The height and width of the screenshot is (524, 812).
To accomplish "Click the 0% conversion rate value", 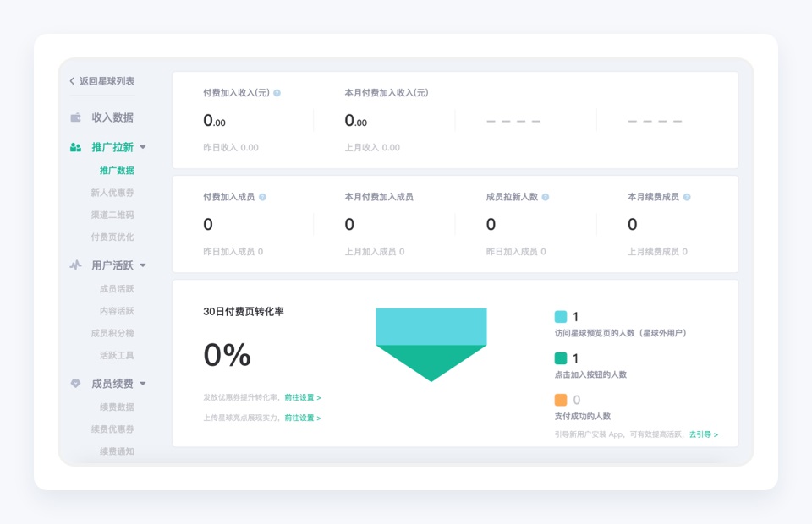I will point(228,355).
